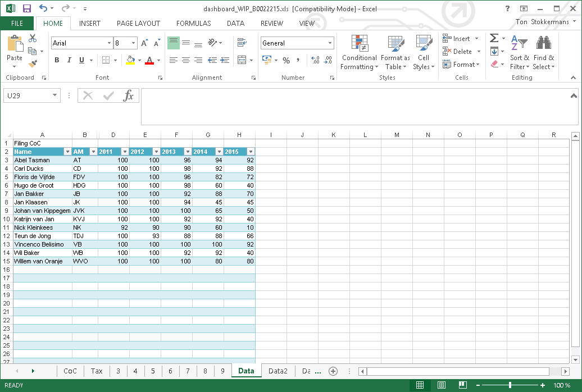Toggle Align Left for text

[174, 60]
